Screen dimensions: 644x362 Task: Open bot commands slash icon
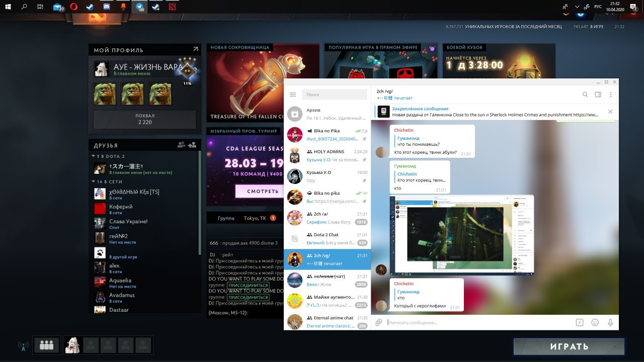click(580, 322)
